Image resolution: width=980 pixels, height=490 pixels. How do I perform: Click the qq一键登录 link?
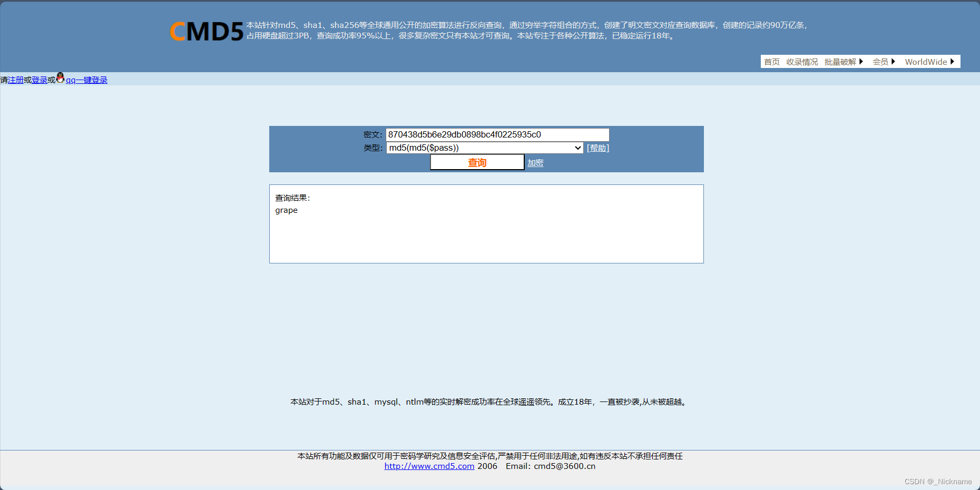click(86, 80)
